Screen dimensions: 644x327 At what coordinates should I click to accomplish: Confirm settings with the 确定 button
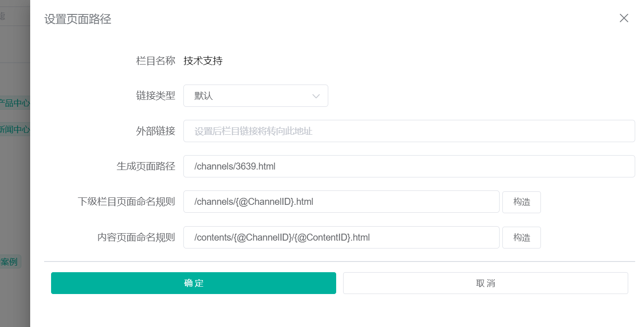tap(193, 283)
